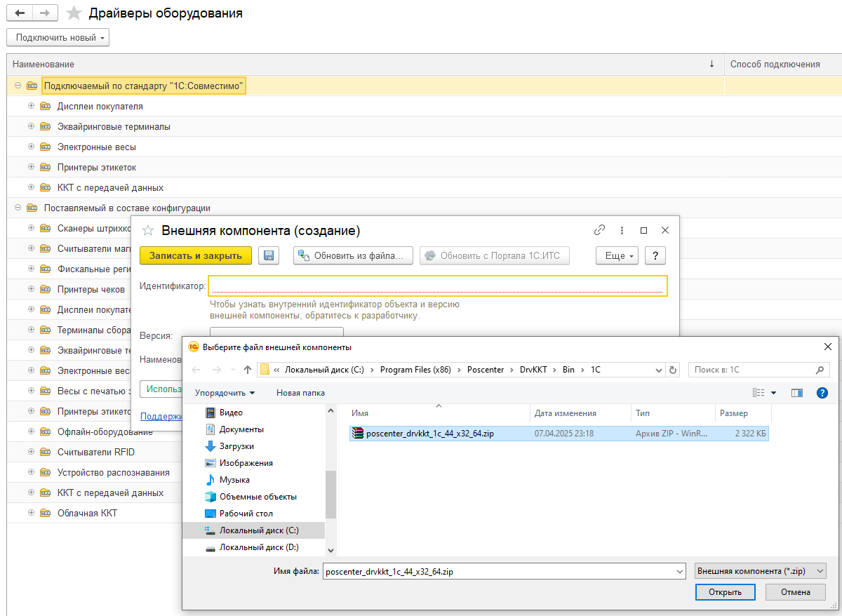
Task: Collapse Подключаемый по стандарту group
Action: pos(18,86)
